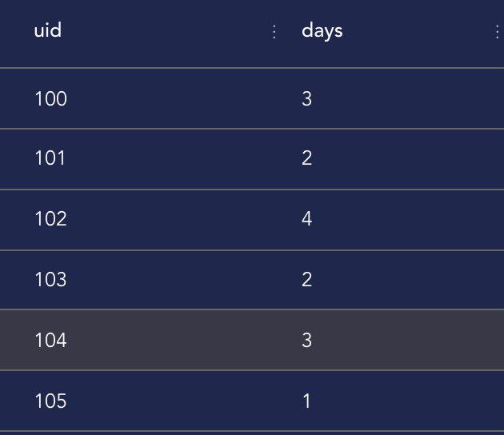Click the uid header text label

pos(48,31)
